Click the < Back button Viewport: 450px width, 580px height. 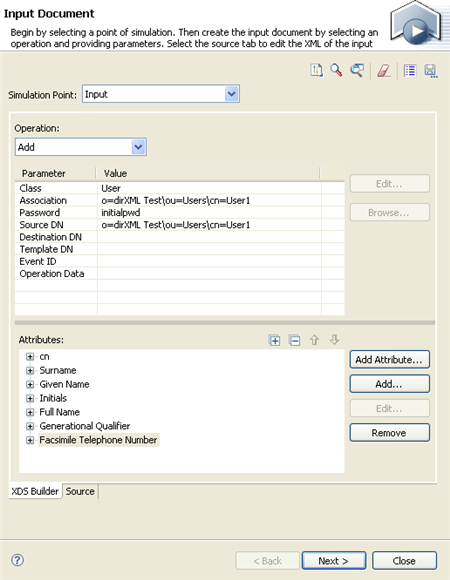(x=267, y=561)
